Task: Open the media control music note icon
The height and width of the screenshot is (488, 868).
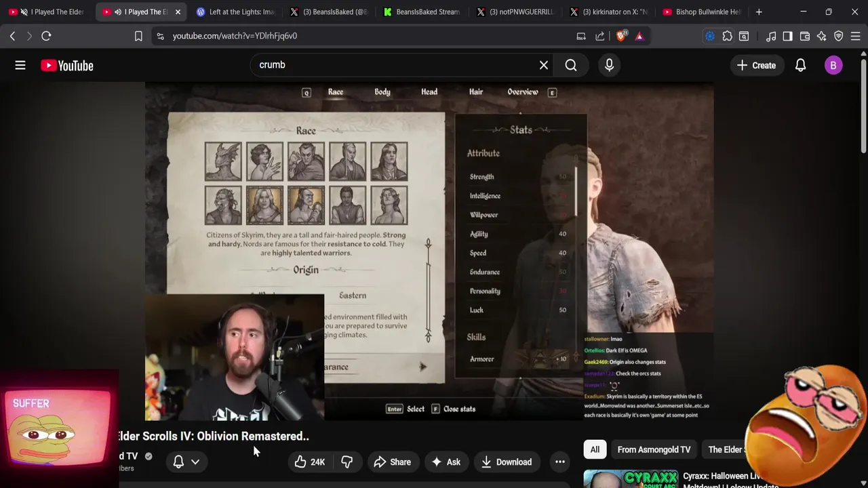Action: pyautogui.click(x=771, y=36)
